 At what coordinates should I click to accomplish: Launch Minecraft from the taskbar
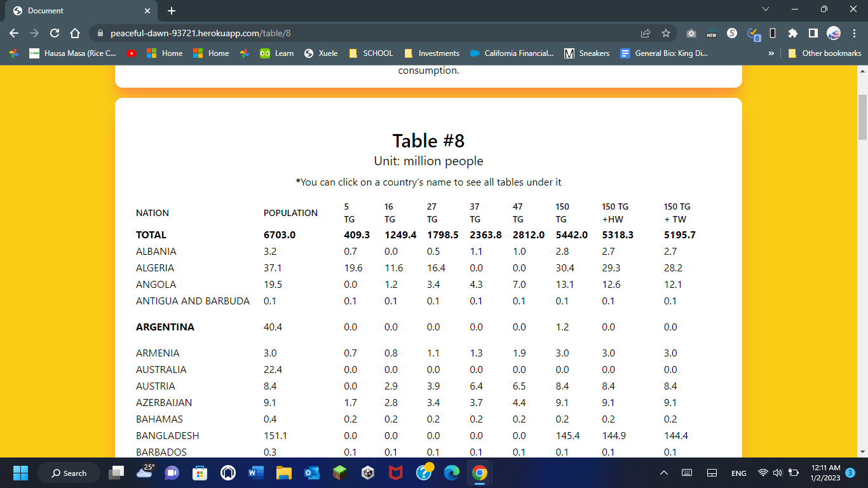[339, 473]
